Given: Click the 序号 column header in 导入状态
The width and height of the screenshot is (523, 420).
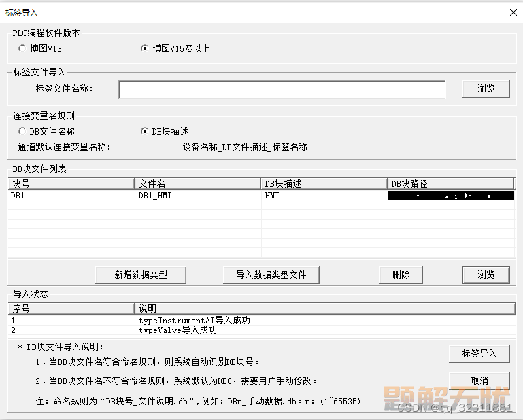Looking at the screenshot, I should pos(71,309).
